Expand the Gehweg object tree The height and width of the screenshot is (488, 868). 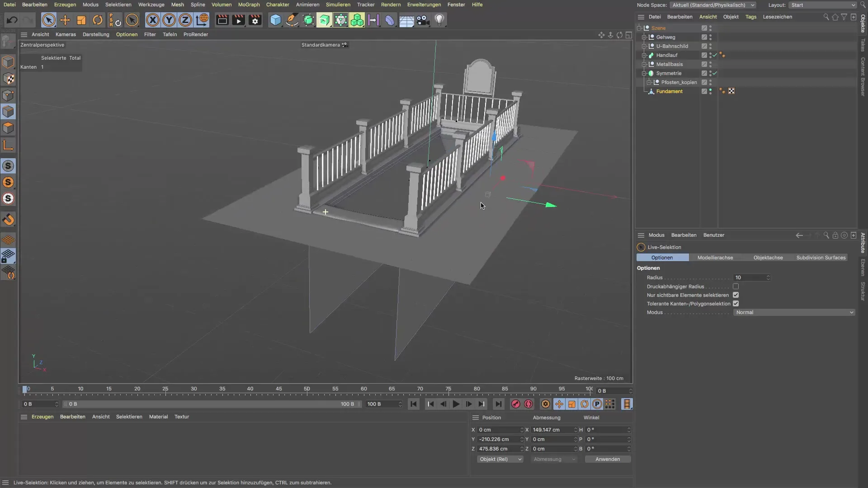tap(644, 37)
